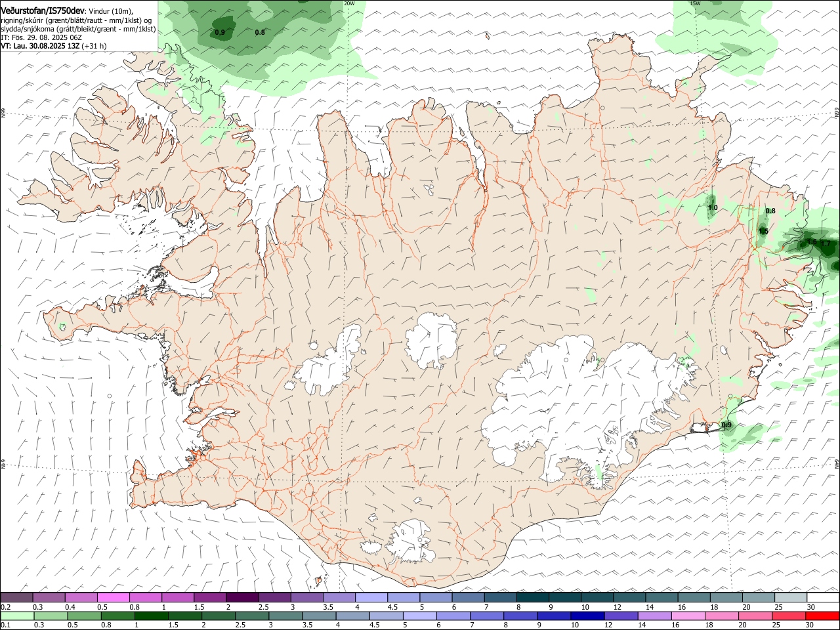Pick upper scale bright pink swatch at 0.5
This screenshot has height=630, width=840.
tap(113, 597)
